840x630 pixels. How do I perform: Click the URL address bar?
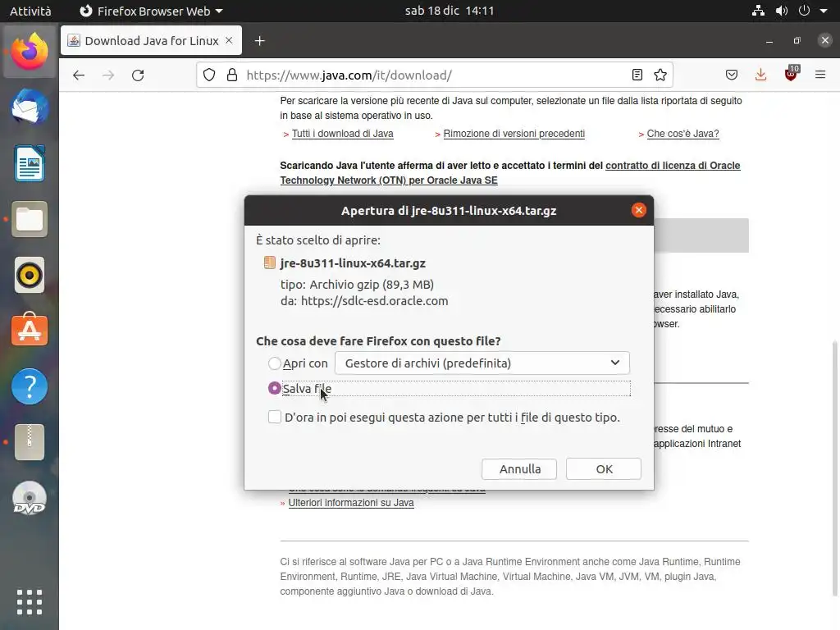pyautogui.click(x=434, y=75)
